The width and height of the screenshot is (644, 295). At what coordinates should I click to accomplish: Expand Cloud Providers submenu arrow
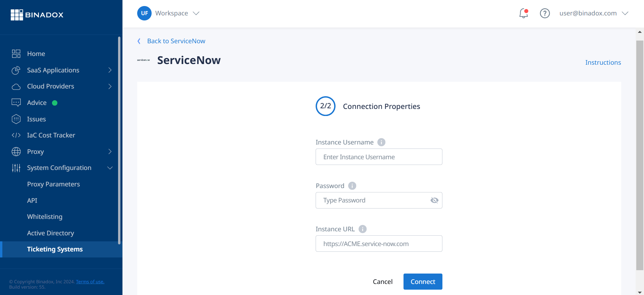(110, 86)
